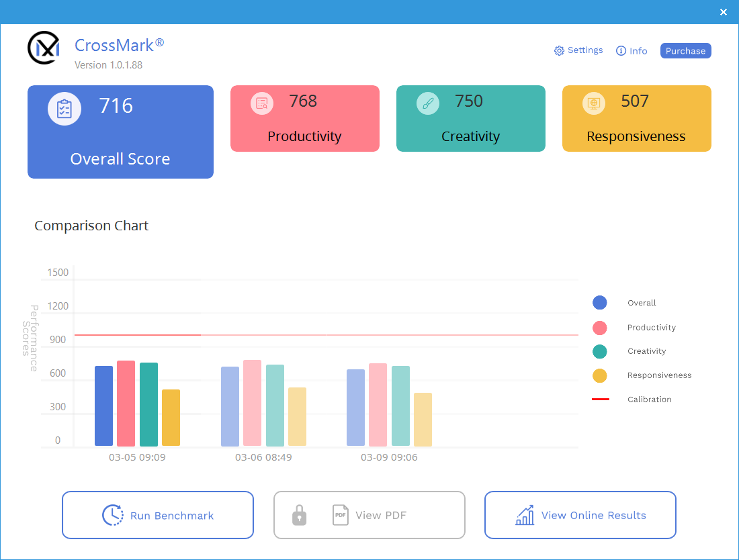
Task: Click the Productivity legend label
Action: tap(652, 327)
